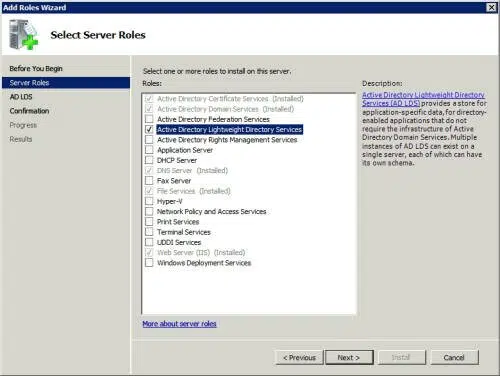Proceed with the Next button
This screenshot has width=500, height=376.
pyautogui.click(x=349, y=358)
